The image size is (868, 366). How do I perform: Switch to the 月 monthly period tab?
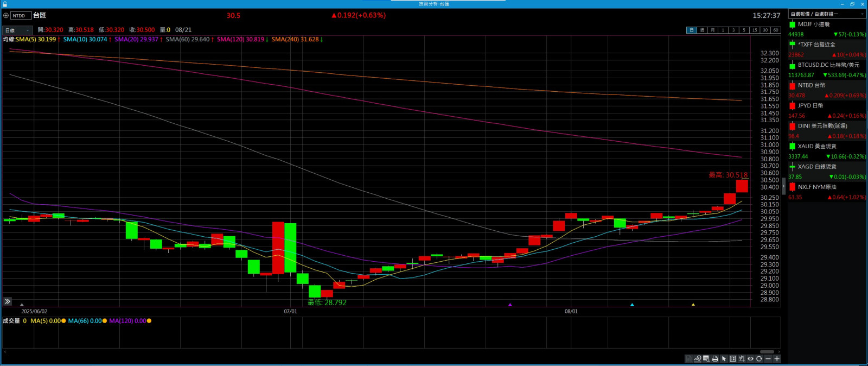click(x=712, y=30)
